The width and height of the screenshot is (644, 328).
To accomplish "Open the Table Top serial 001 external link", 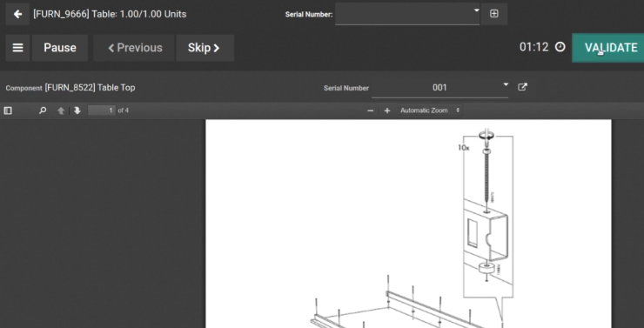I will point(522,87).
